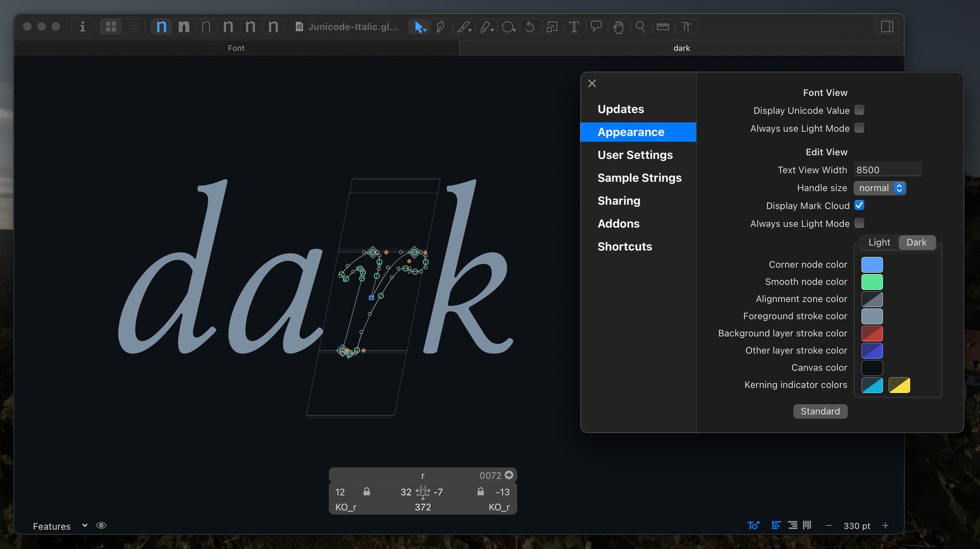Enable Display Unicode Value checkbox

pyautogui.click(x=859, y=110)
